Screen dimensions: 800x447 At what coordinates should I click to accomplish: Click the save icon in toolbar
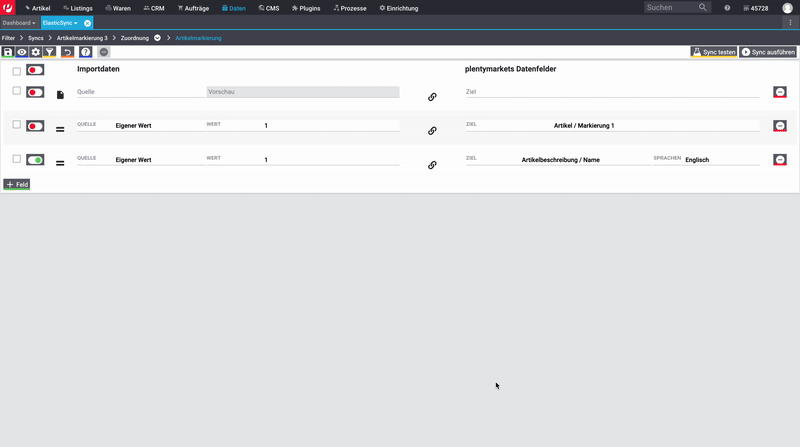(8, 52)
